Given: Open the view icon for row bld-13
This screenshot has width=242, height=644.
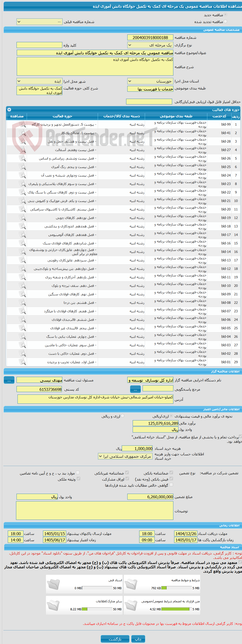Looking at the screenshot, I should click(x=23, y=260).
